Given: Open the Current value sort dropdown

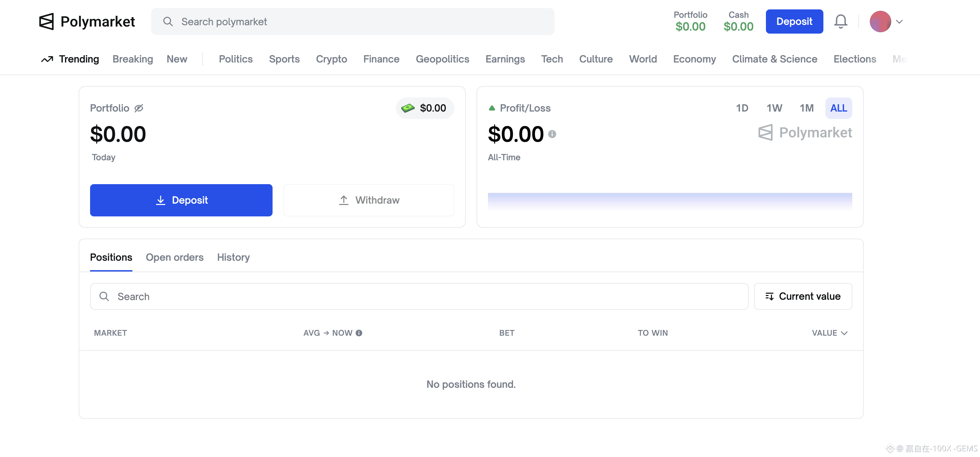Looking at the screenshot, I should pos(803,296).
